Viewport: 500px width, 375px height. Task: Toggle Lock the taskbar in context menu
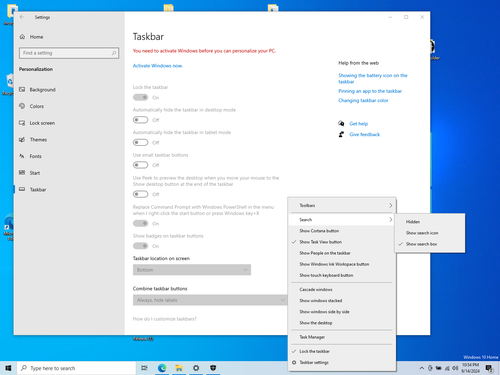coord(342,351)
